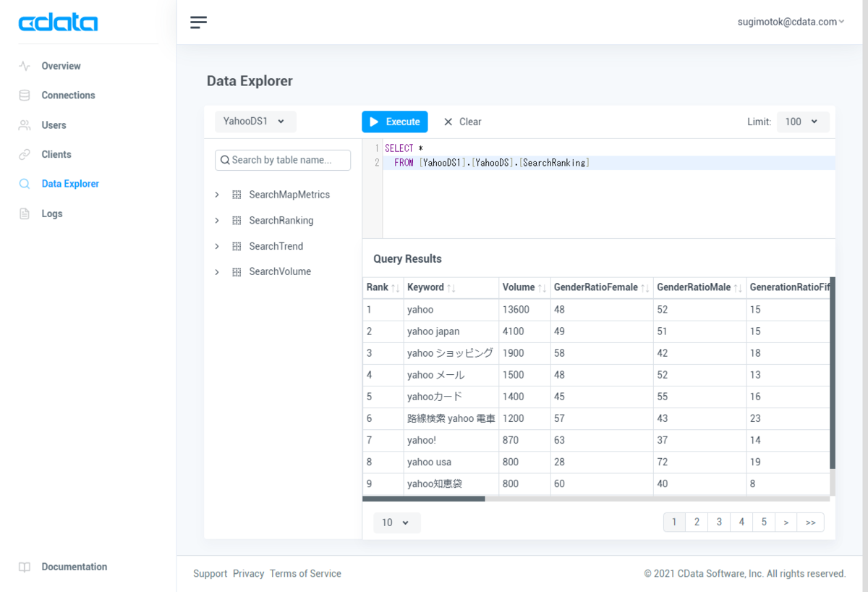Click the Connections database icon
This screenshot has width=868, height=592.
click(x=25, y=96)
